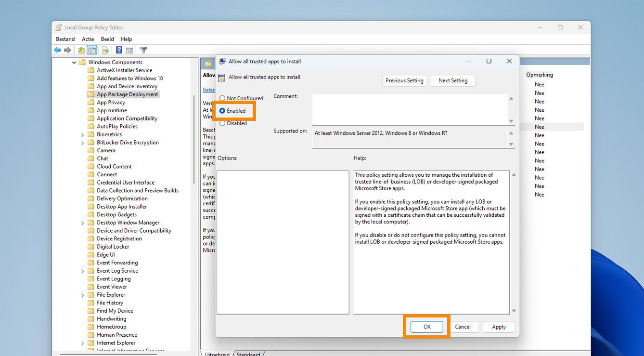
Task: Click the Camera folder icon
Action: (91, 151)
